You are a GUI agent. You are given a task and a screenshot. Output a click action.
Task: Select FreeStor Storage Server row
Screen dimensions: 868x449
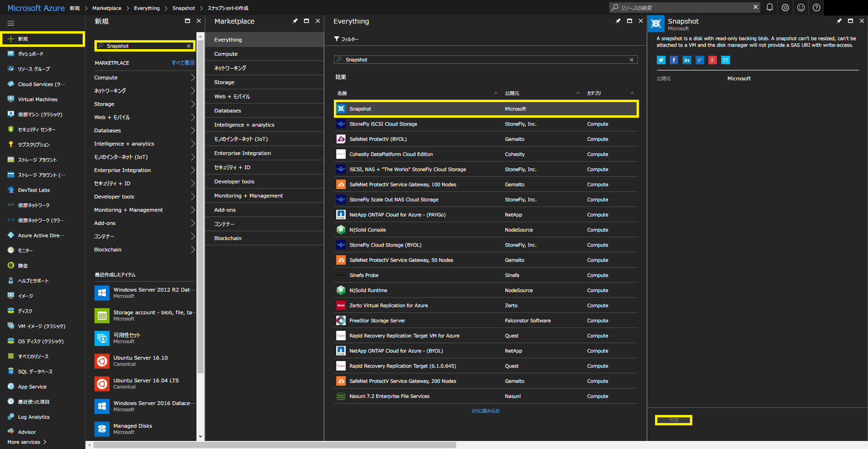click(486, 320)
